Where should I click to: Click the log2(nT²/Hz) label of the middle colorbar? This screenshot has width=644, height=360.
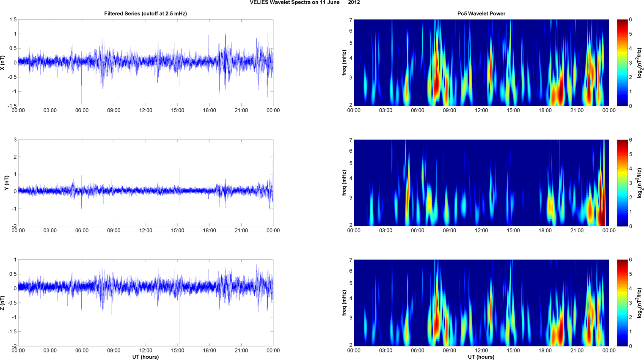(640, 183)
